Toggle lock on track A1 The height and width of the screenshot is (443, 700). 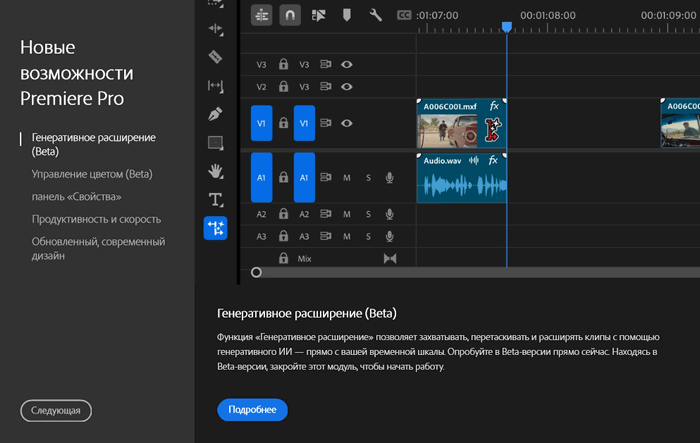click(x=283, y=177)
